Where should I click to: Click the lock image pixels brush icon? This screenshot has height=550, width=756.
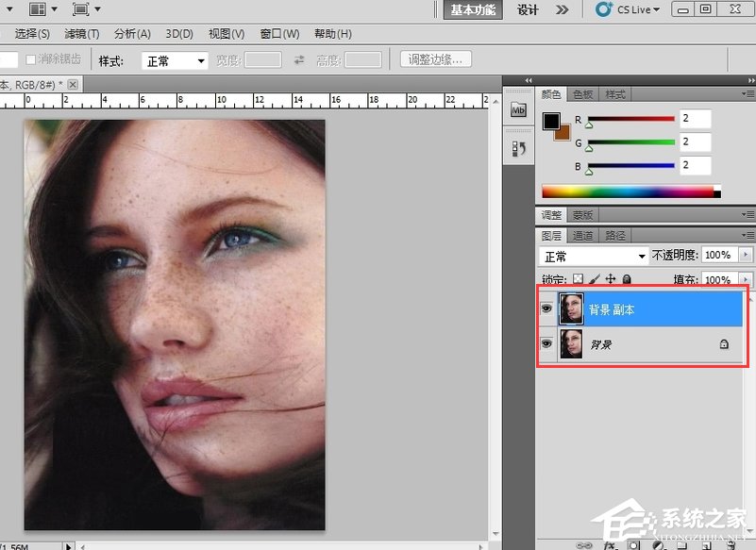(595, 279)
